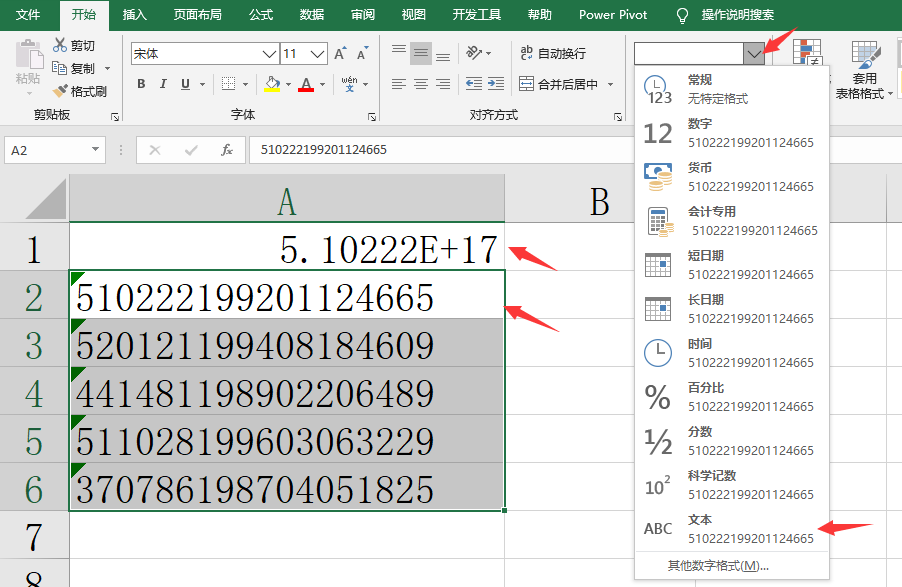902x587 pixels.
Task: Align cell text right
Action: 443,84
